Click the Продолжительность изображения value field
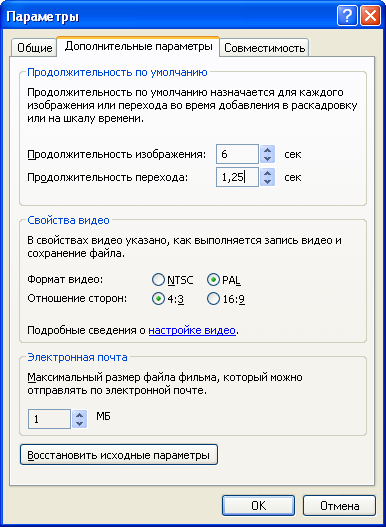This screenshot has width=386, height=527. pos(237,154)
